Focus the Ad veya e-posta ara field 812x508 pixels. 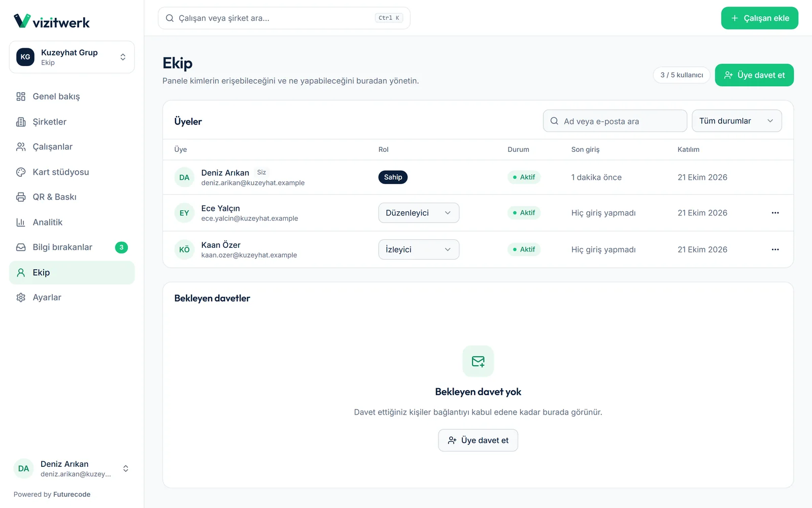point(615,121)
